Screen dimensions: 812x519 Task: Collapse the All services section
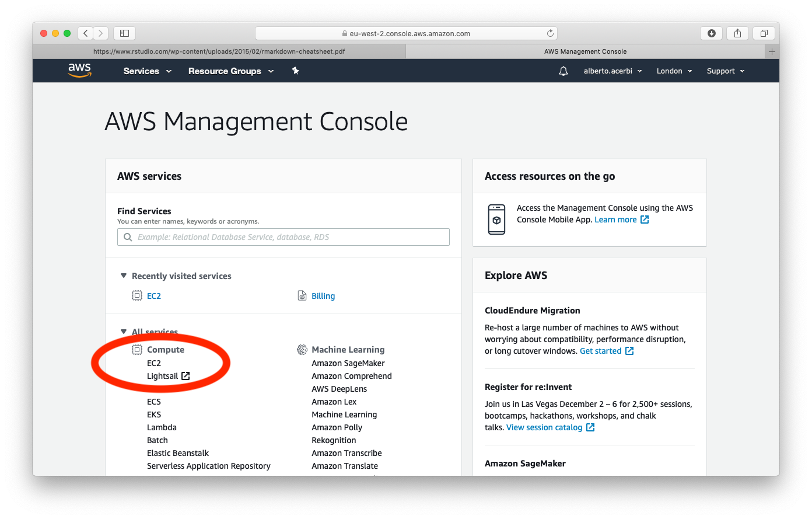click(124, 332)
